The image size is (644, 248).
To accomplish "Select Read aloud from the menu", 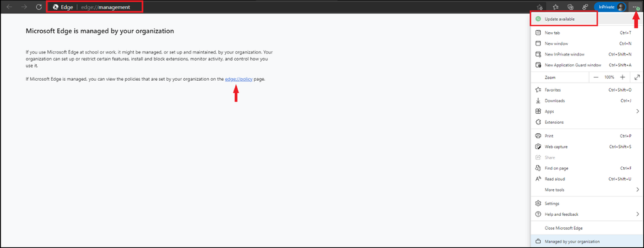I will pyautogui.click(x=587, y=179).
